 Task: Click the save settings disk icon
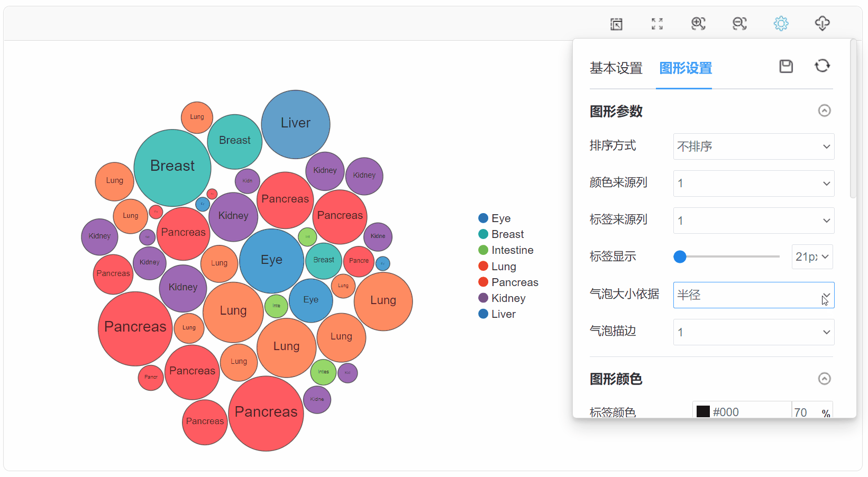tap(786, 66)
